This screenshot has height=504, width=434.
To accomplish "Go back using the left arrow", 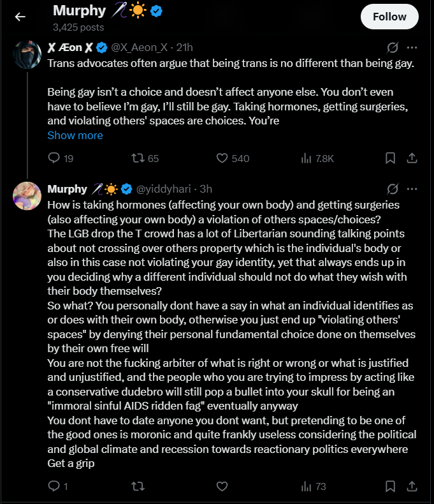I will point(20,17).
